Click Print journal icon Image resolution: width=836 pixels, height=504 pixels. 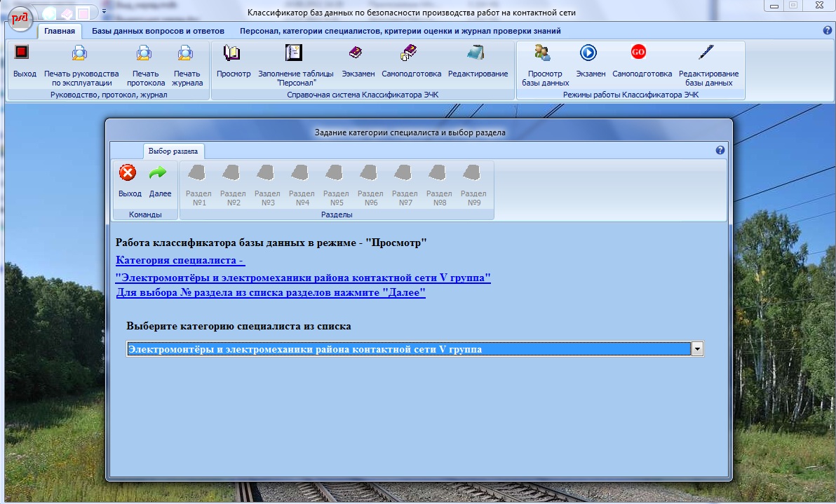pos(187,53)
